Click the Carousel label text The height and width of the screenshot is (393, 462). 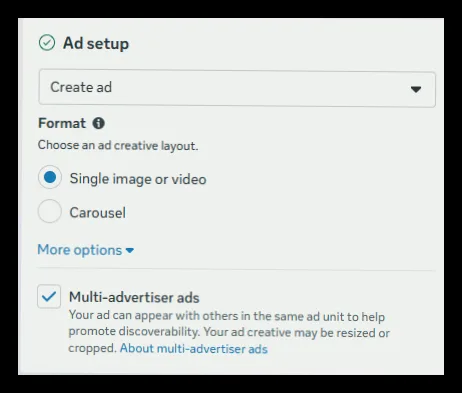coord(98,213)
